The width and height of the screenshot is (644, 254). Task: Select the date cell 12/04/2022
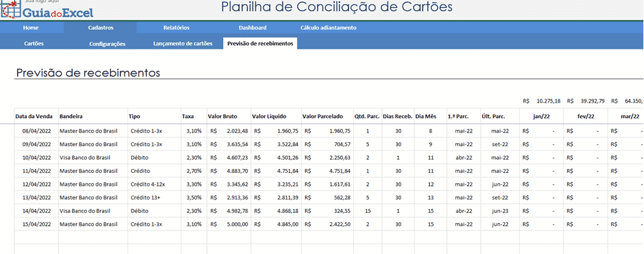coord(36,184)
